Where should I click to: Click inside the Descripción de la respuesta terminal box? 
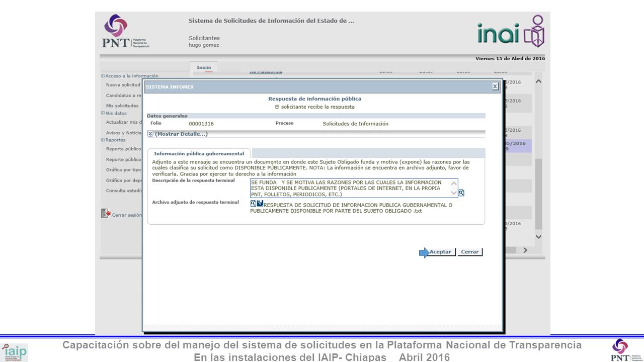point(354,188)
